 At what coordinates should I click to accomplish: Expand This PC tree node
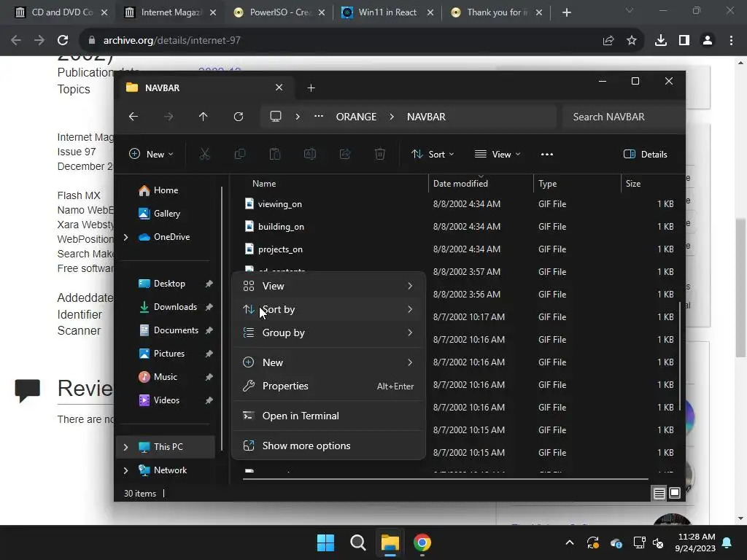[x=125, y=447]
